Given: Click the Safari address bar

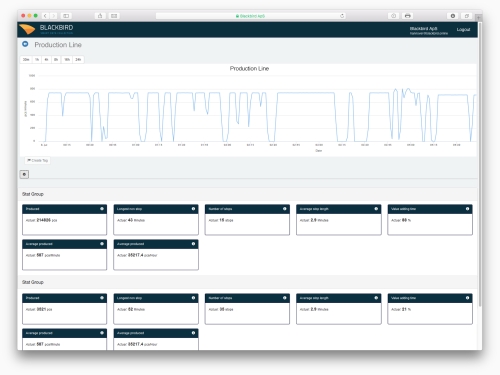Looking at the screenshot, I should [251, 16].
